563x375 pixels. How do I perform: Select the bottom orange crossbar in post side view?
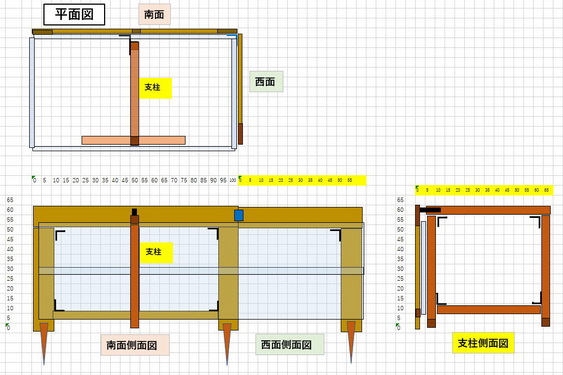point(489,310)
